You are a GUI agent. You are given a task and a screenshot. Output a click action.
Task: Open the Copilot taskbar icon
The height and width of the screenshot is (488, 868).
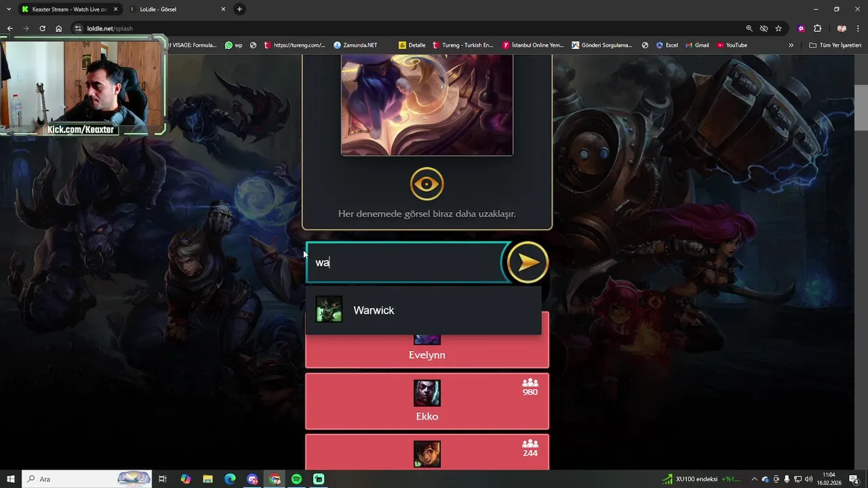pyautogui.click(x=186, y=479)
